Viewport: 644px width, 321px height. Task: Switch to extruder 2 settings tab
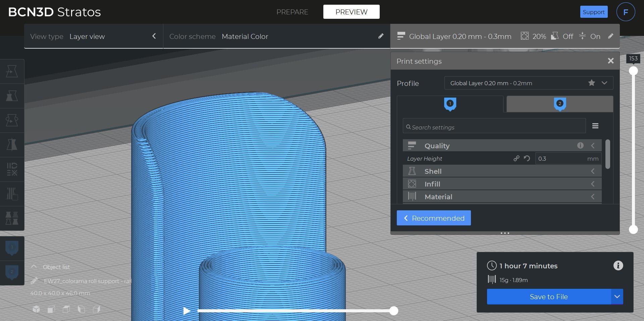pos(559,104)
